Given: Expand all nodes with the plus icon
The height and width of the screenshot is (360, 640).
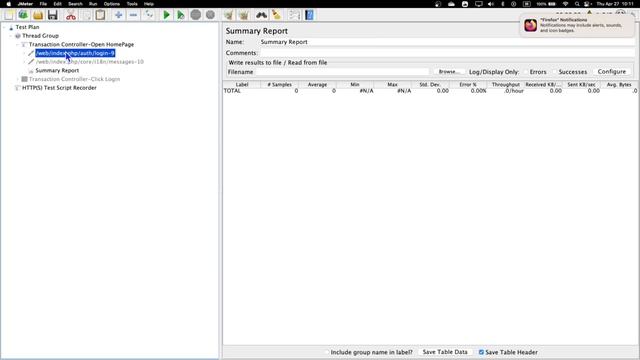Looking at the screenshot, I should click(x=118, y=15).
